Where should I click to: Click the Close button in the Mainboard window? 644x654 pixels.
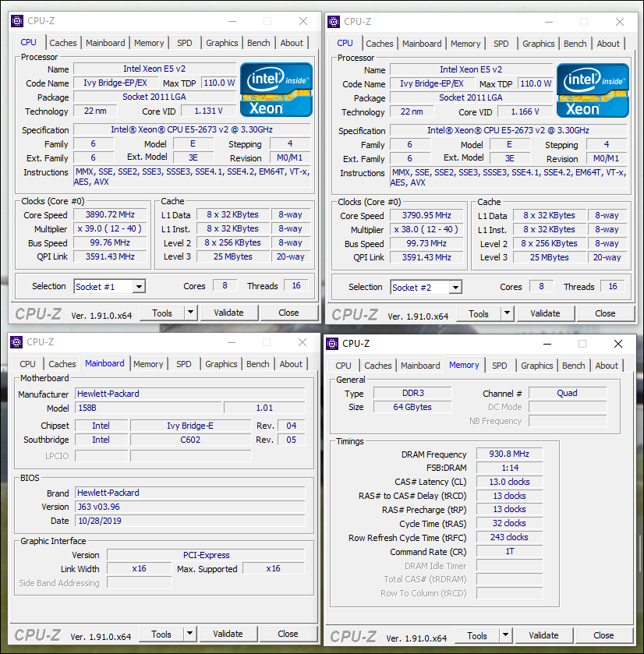288,634
